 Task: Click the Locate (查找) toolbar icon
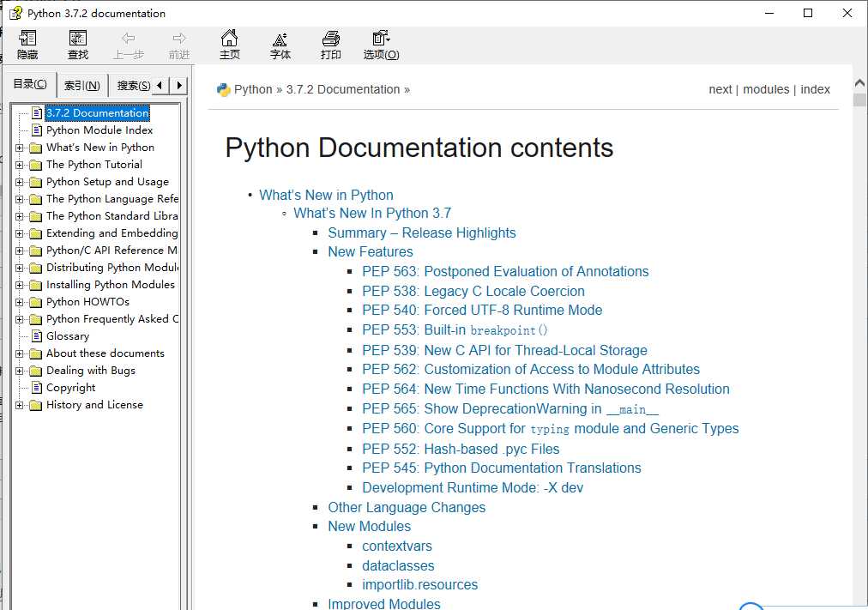(77, 39)
